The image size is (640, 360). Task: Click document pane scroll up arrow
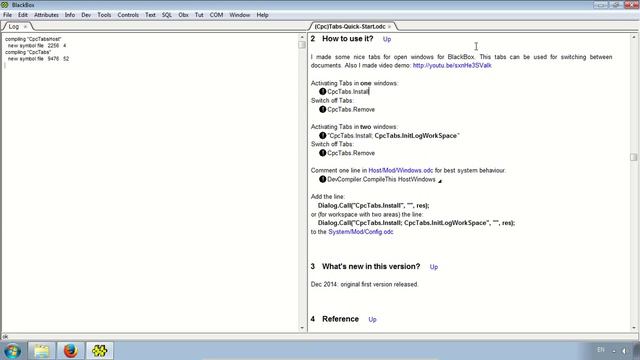(x=633, y=37)
